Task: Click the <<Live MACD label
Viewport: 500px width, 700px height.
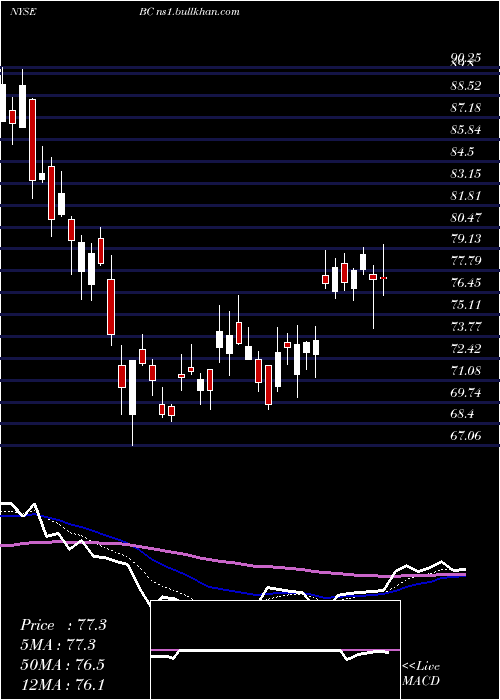Action: coord(421,674)
